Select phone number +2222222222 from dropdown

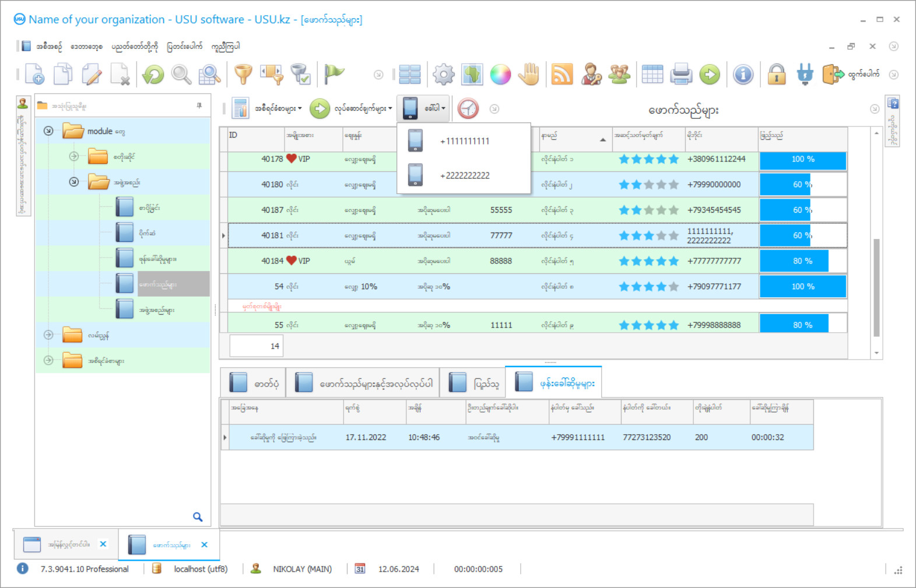click(x=464, y=175)
